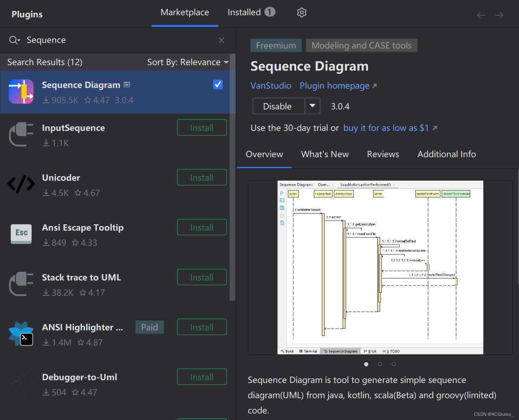The image size is (519, 420).
Task: Install the Unicoder plugin
Action: [x=202, y=178]
